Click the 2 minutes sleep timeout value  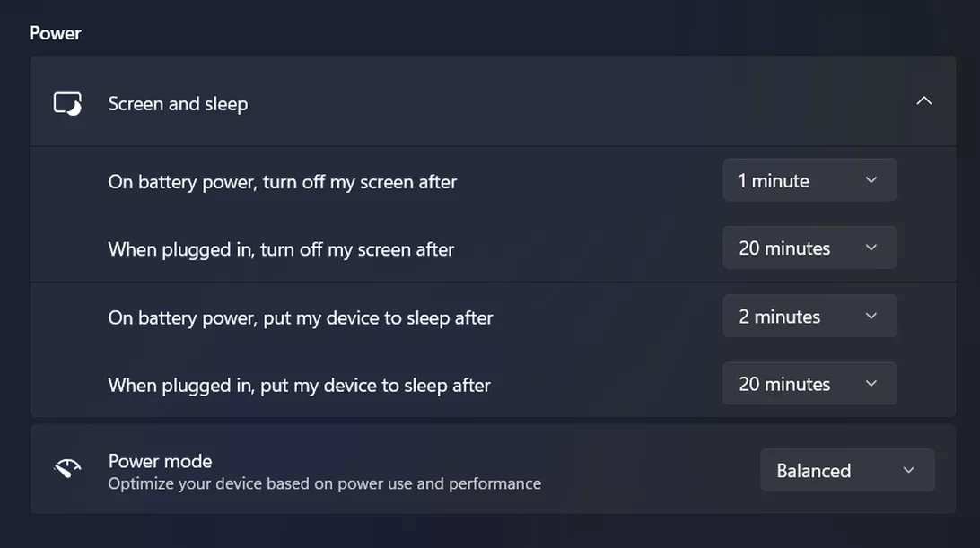pos(779,315)
